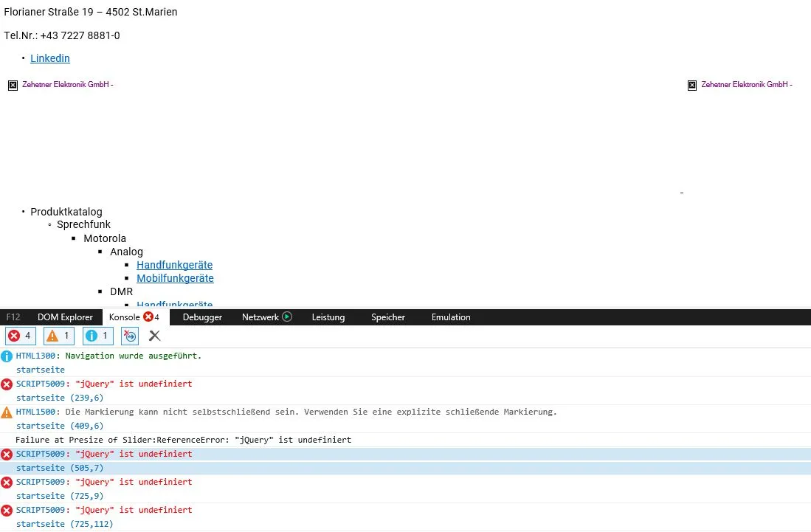Click SCRIPT5009 code on highlighted row
The image size is (811, 532).
tap(42, 454)
